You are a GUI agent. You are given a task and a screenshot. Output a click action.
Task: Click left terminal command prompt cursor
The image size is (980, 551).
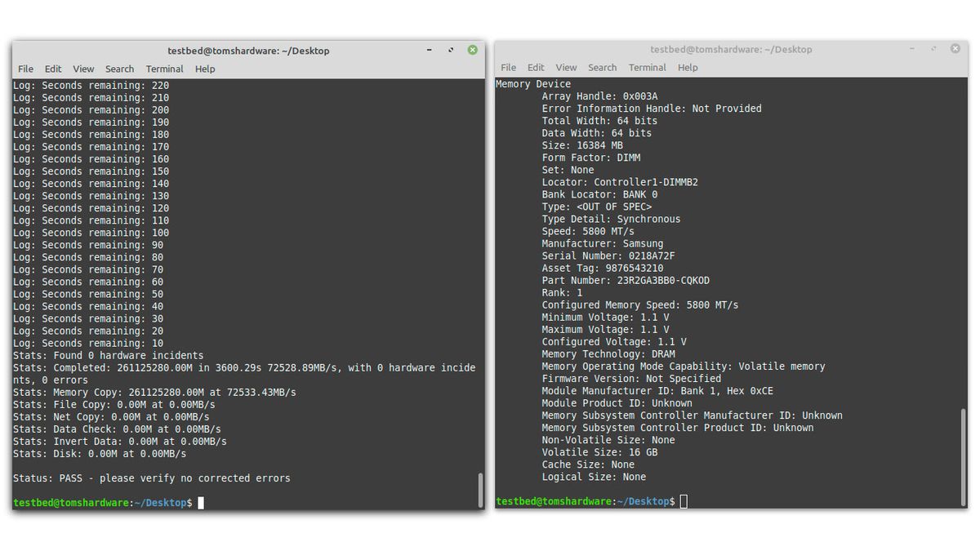[201, 503]
